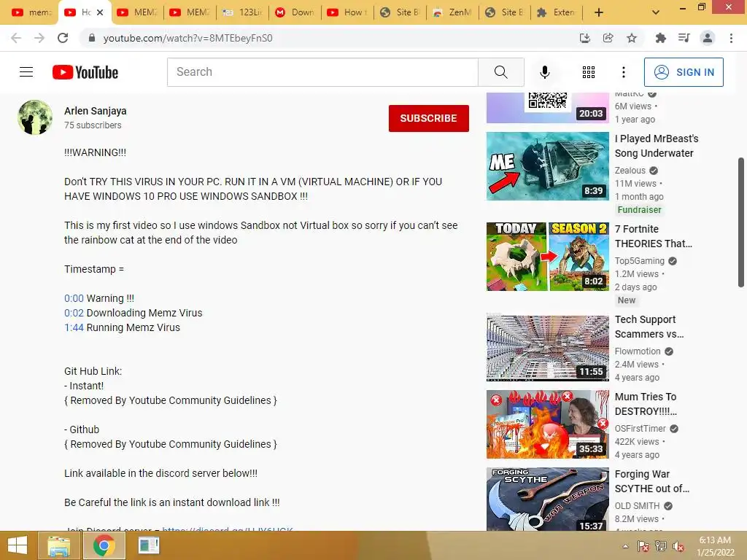Open the OLD SMITH channel name
Image resolution: width=747 pixels, height=560 pixels.
[637, 506]
